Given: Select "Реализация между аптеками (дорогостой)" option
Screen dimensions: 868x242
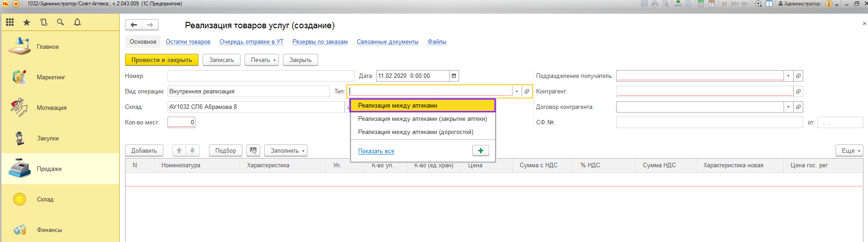Looking at the screenshot, I should [x=415, y=132].
